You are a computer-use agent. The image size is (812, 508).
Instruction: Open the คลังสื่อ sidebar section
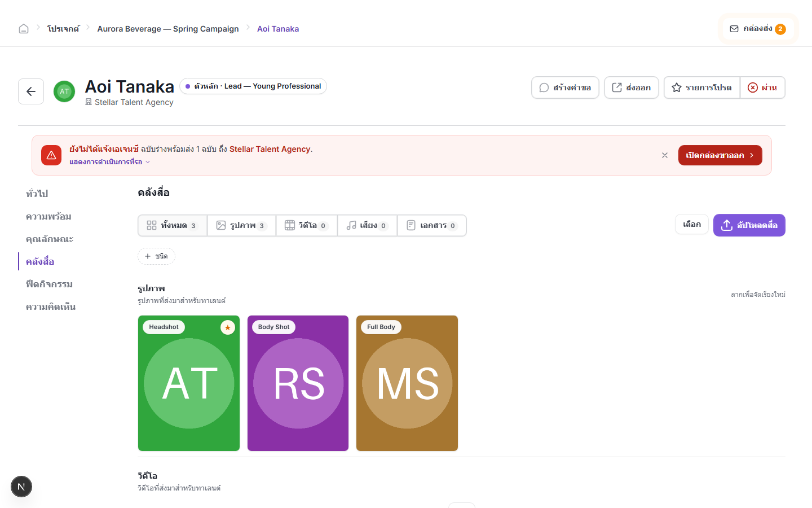coord(40,261)
